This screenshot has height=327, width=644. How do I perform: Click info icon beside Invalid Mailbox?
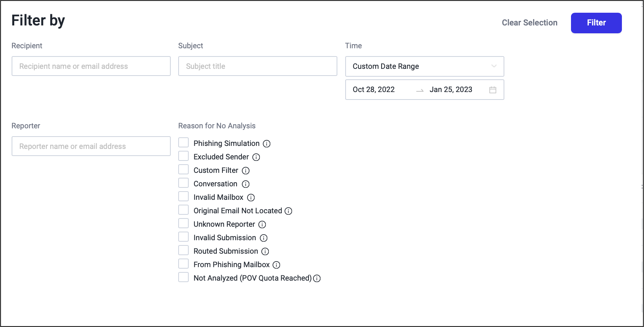point(251,198)
